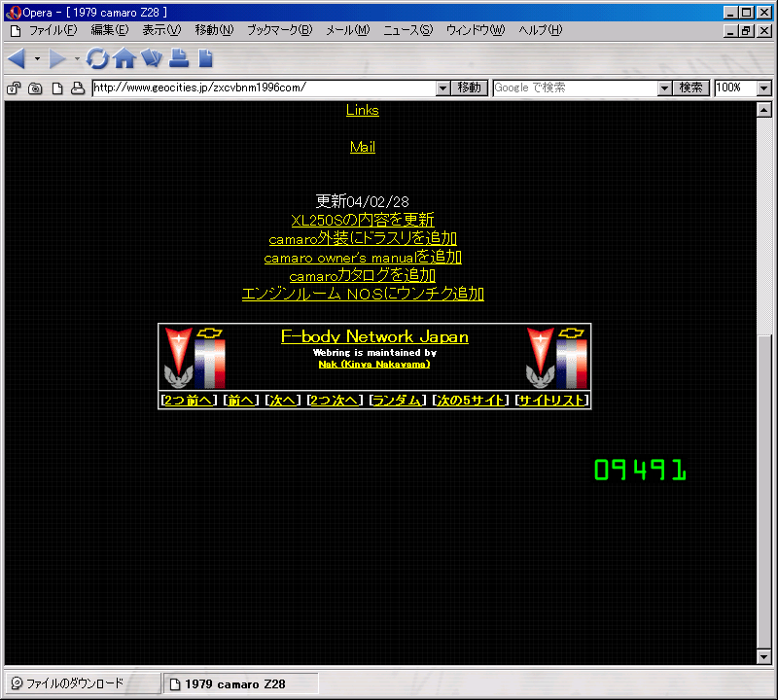Image resolution: width=778 pixels, height=700 pixels.
Task: Click the scrollbar up arrow
Action: (x=764, y=110)
